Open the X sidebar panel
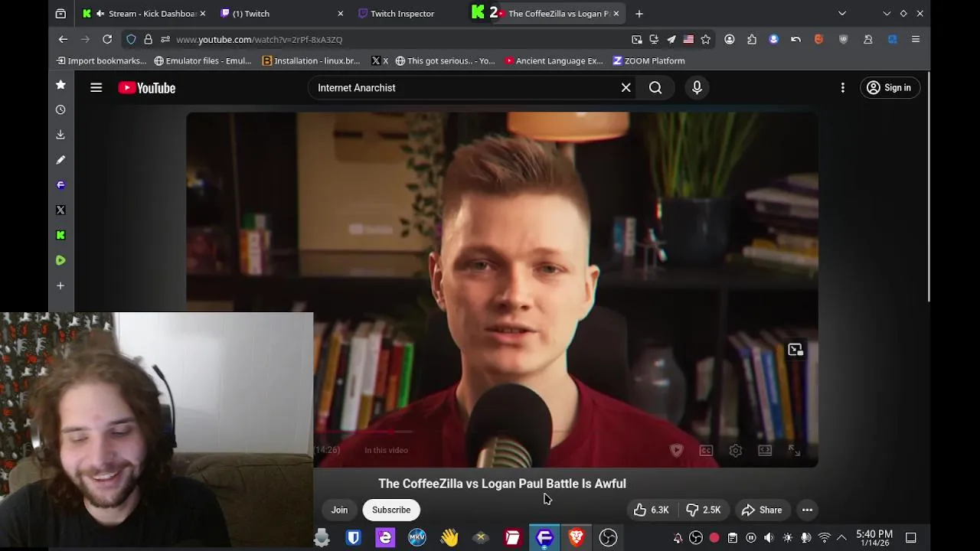This screenshot has width=980, height=551. click(60, 210)
